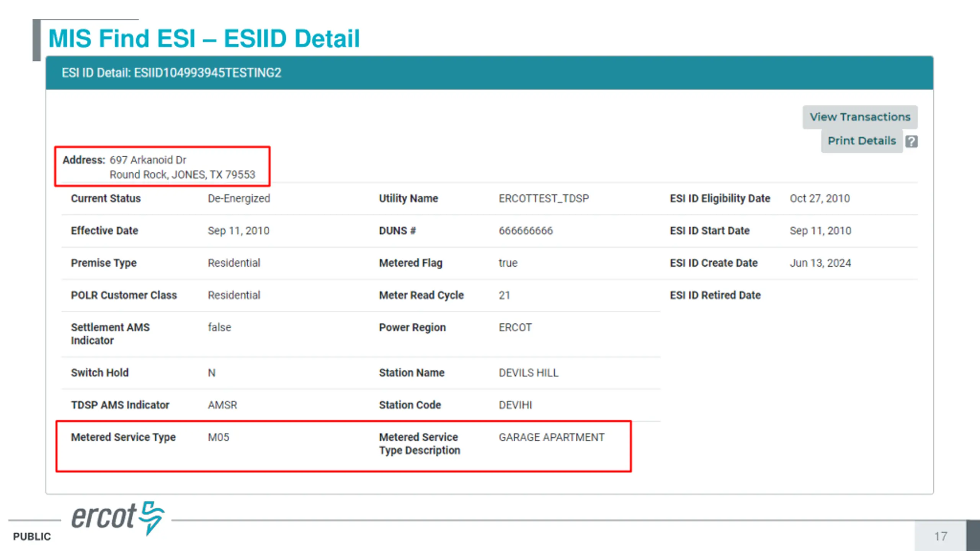This screenshot has width=980, height=551.
Task: Click the Station Name label
Action: [412, 373]
